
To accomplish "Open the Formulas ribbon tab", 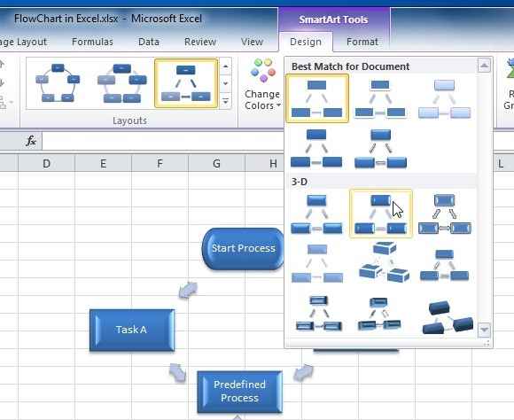I will click(92, 42).
